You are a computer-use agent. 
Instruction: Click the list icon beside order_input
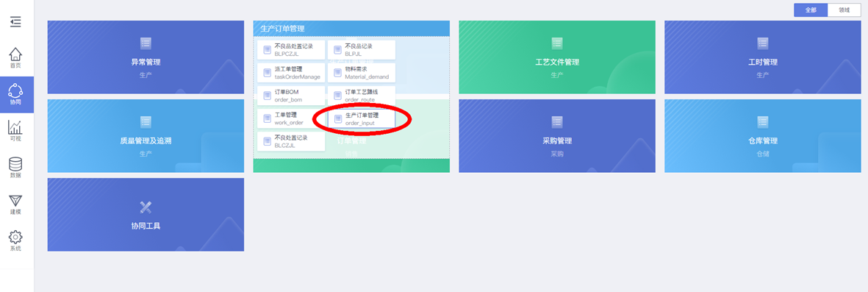[337, 118]
